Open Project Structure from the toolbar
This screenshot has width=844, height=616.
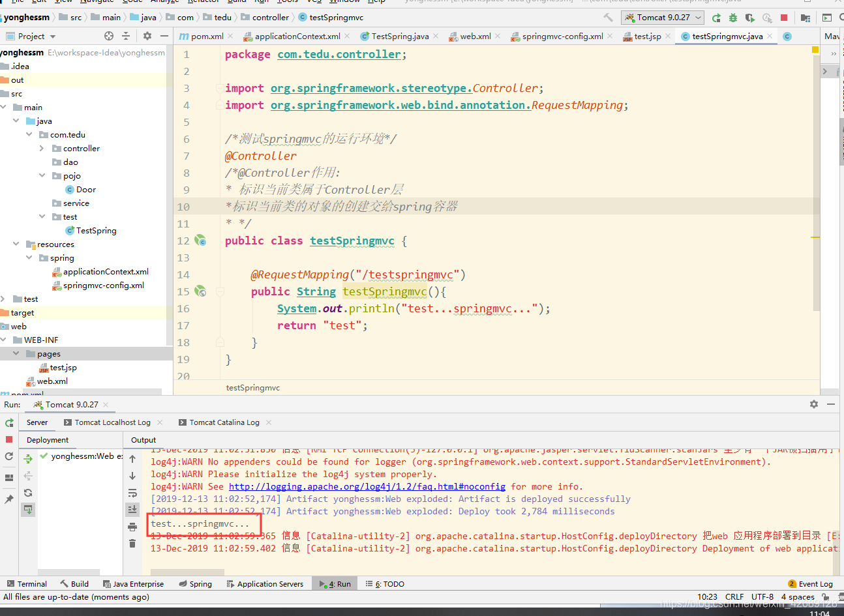click(805, 18)
